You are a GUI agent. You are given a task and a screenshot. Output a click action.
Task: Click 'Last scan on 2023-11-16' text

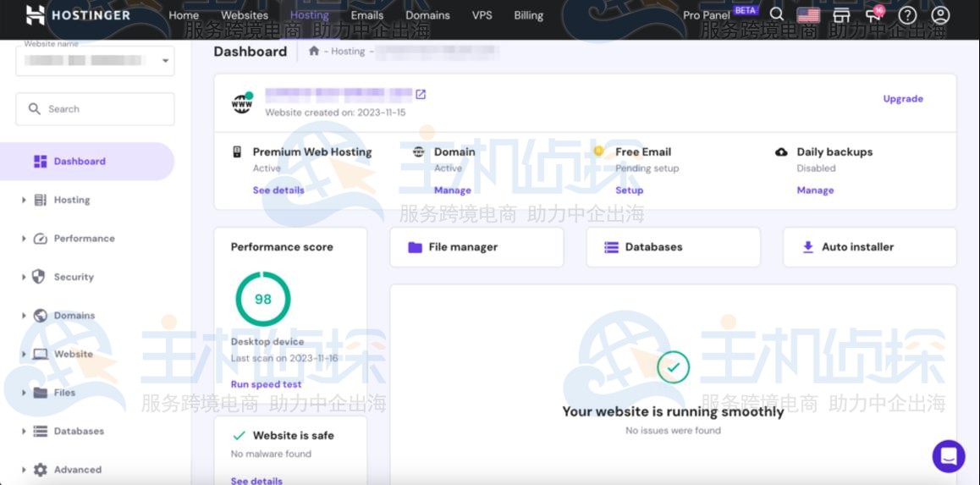[284, 358]
